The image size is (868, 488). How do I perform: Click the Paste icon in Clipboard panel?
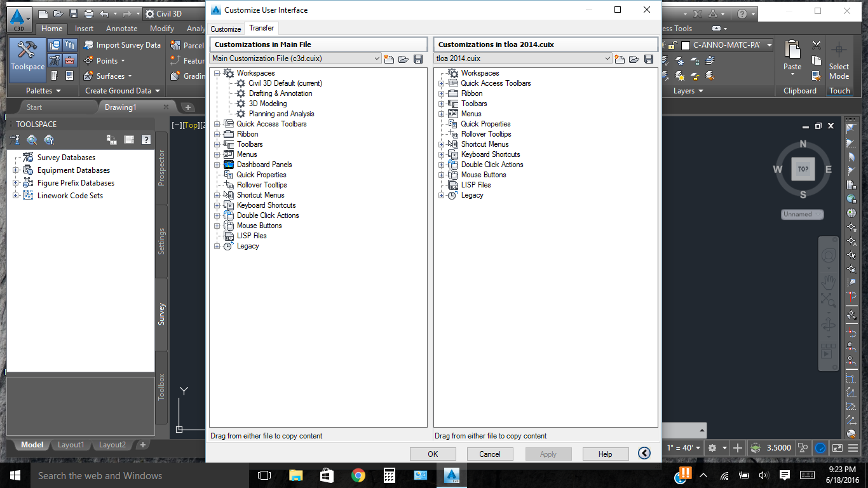pos(792,50)
